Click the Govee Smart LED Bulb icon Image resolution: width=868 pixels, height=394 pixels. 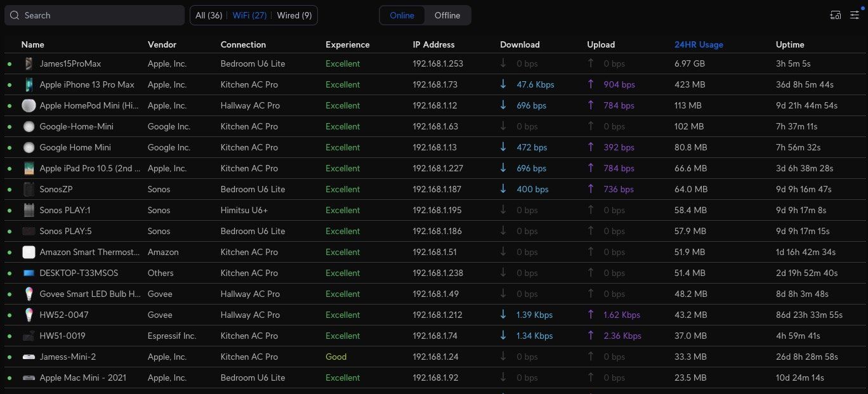click(x=29, y=294)
